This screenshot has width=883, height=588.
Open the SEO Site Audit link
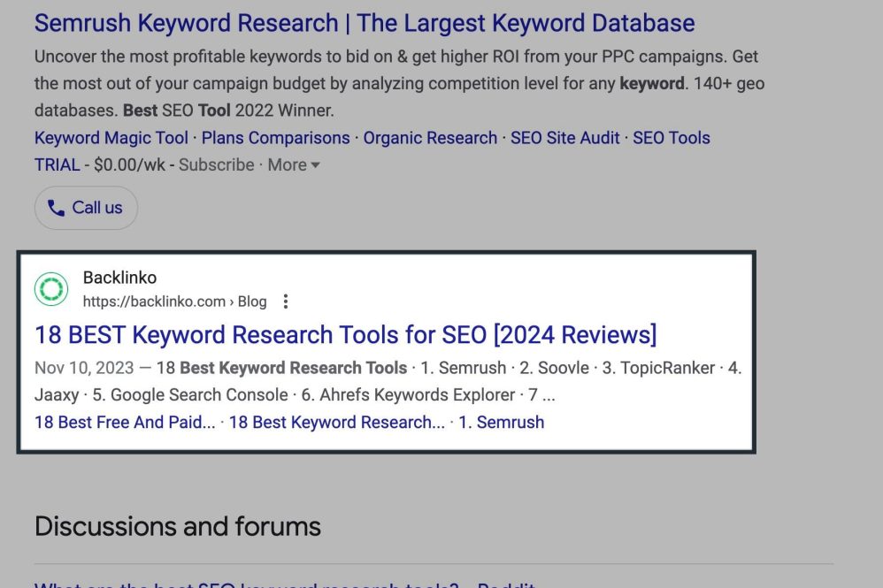(x=564, y=138)
